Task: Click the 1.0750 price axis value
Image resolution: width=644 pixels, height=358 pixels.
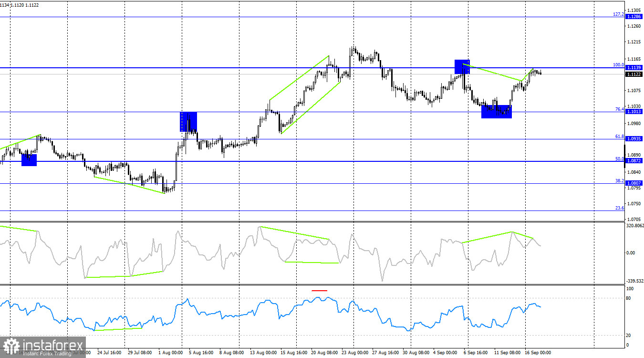Action: 634,204
